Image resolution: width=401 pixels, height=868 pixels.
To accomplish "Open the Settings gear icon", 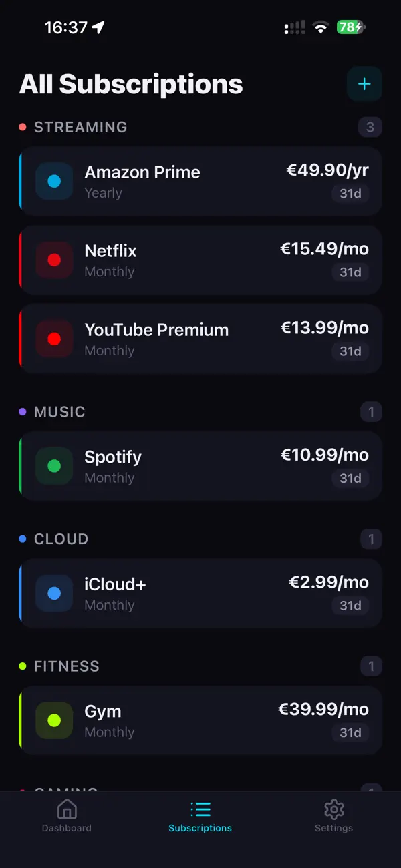I will 333,809.
